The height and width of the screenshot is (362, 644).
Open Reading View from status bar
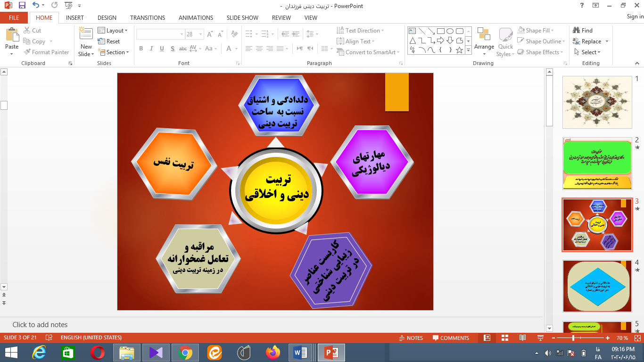(522, 338)
